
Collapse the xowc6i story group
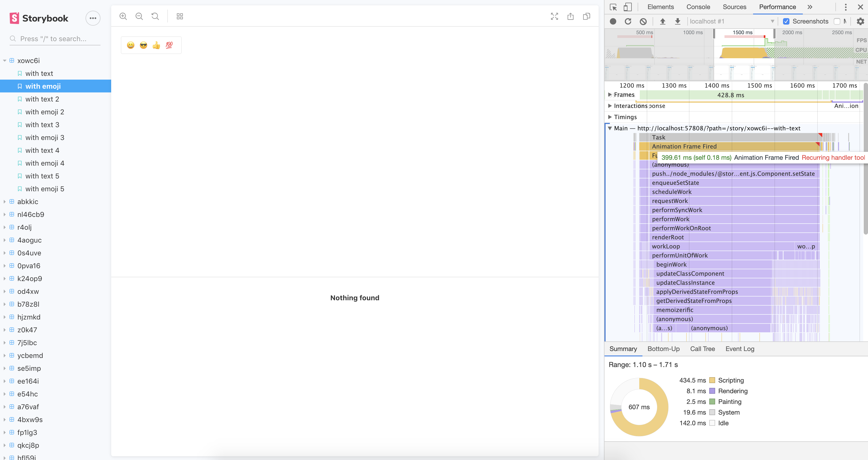4,60
